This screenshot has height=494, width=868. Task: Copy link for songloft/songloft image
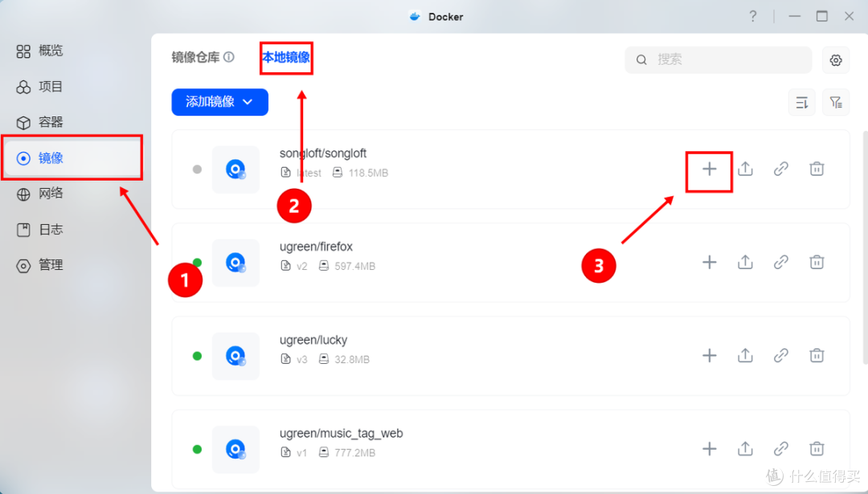[x=780, y=169]
